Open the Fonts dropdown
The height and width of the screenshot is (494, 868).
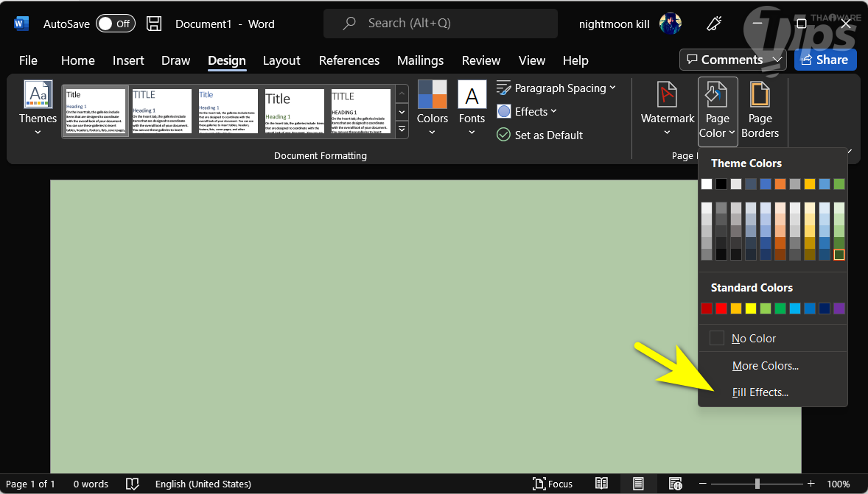[472, 108]
